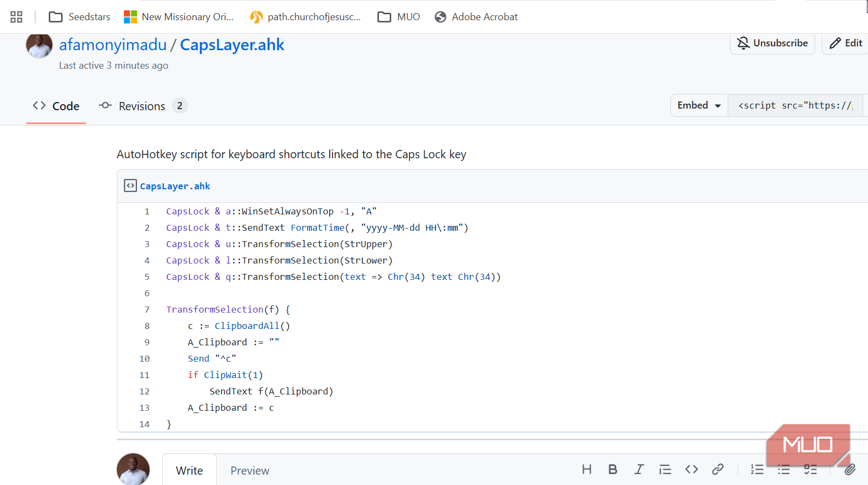Switch to the Code tab

tap(56, 106)
